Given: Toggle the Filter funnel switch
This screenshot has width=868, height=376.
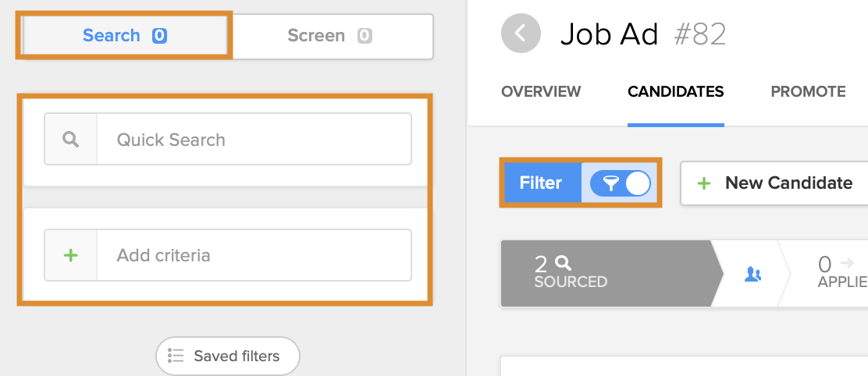Looking at the screenshot, I should click(x=620, y=183).
